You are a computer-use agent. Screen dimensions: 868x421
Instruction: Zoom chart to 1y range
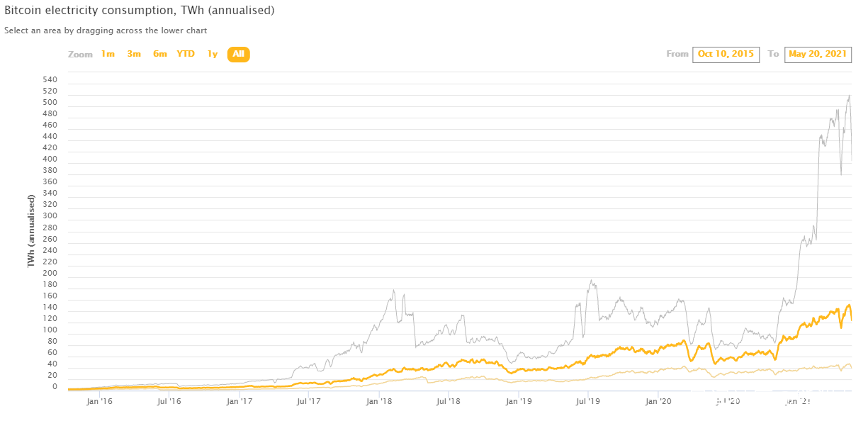tap(212, 54)
